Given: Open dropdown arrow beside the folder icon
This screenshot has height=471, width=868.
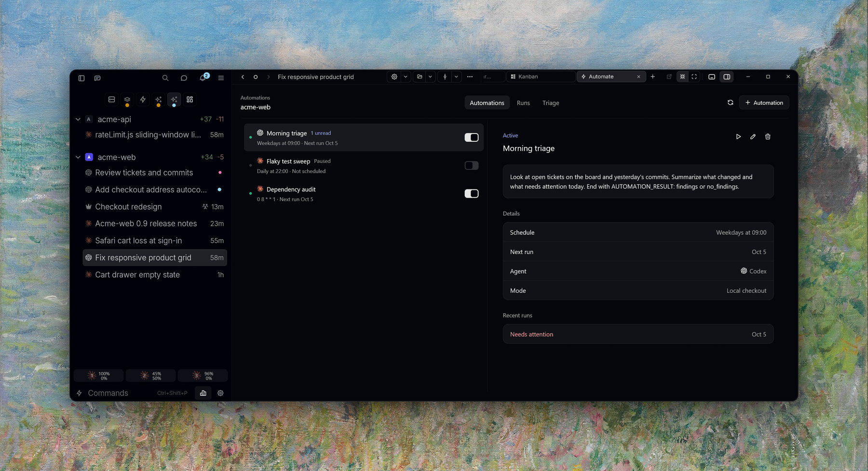Looking at the screenshot, I should (x=430, y=77).
